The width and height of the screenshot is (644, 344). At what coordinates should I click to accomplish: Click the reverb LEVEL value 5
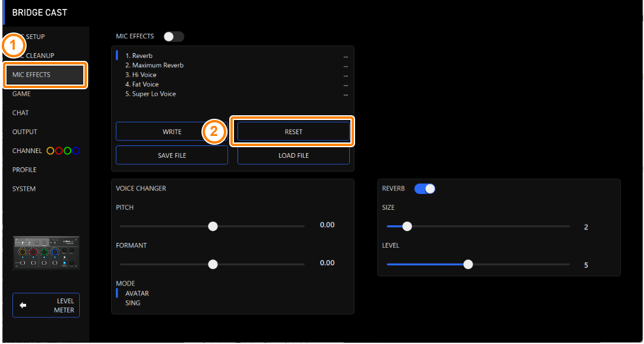click(x=586, y=265)
